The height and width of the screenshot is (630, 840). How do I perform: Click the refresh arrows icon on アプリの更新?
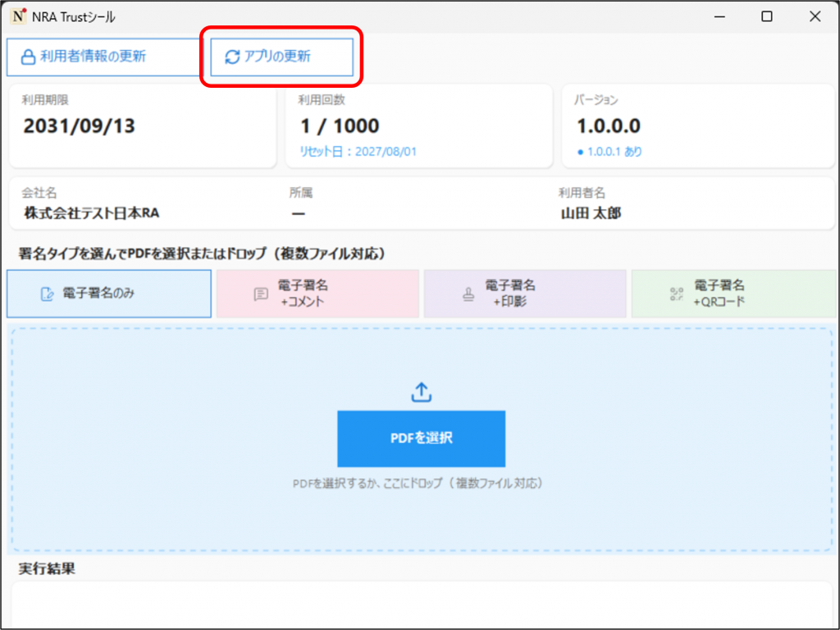(232, 57)
